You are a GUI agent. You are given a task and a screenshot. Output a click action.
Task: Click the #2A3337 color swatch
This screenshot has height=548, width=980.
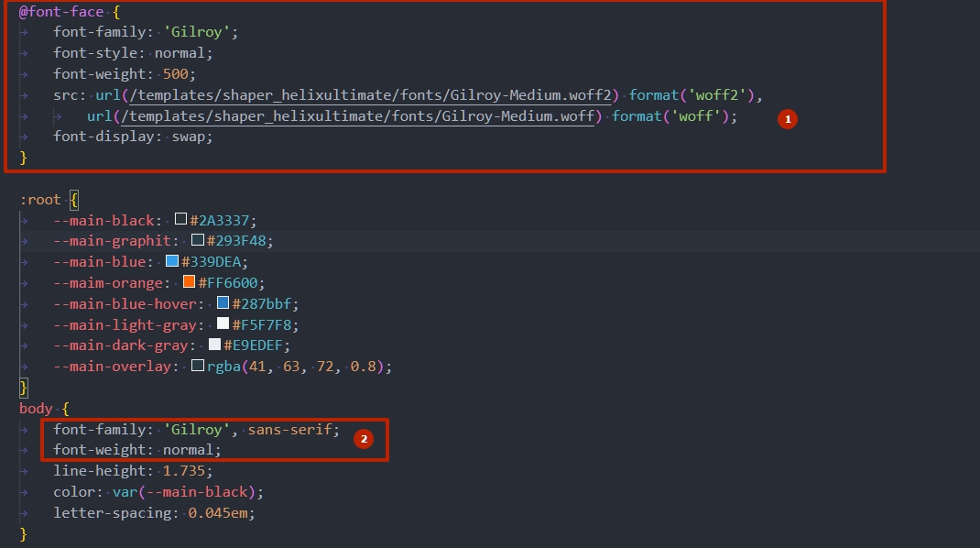tap(181, 220)
